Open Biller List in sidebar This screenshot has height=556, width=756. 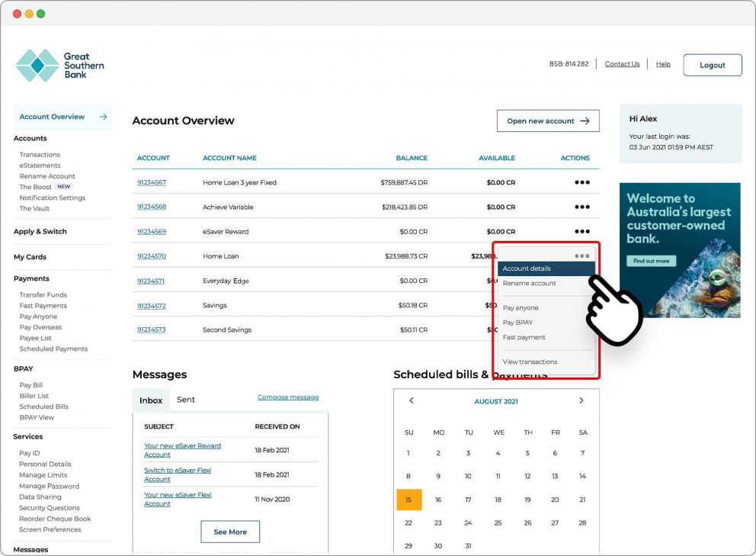[34, 396]
